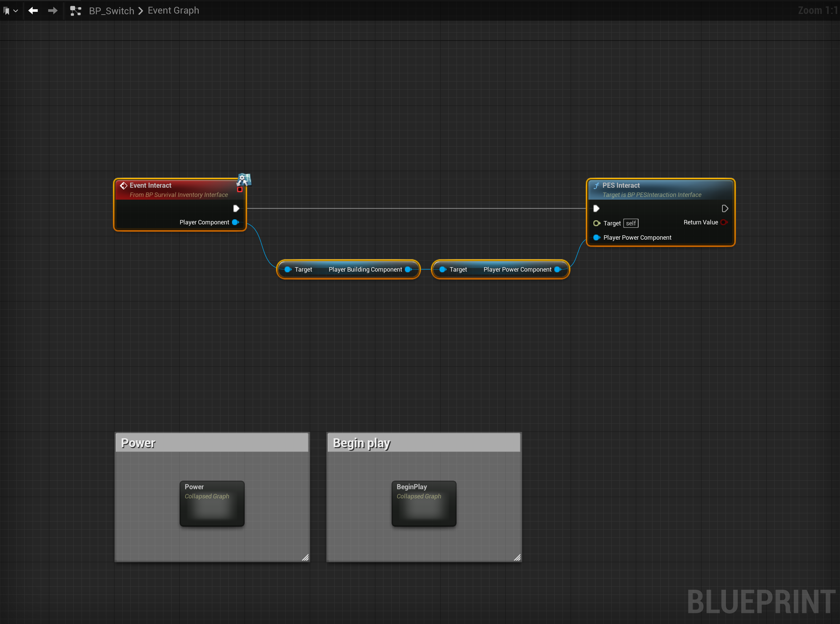Click the Player Component output pin
The width and height of the screenshot is (840, 624).
[x=235, y=222]
